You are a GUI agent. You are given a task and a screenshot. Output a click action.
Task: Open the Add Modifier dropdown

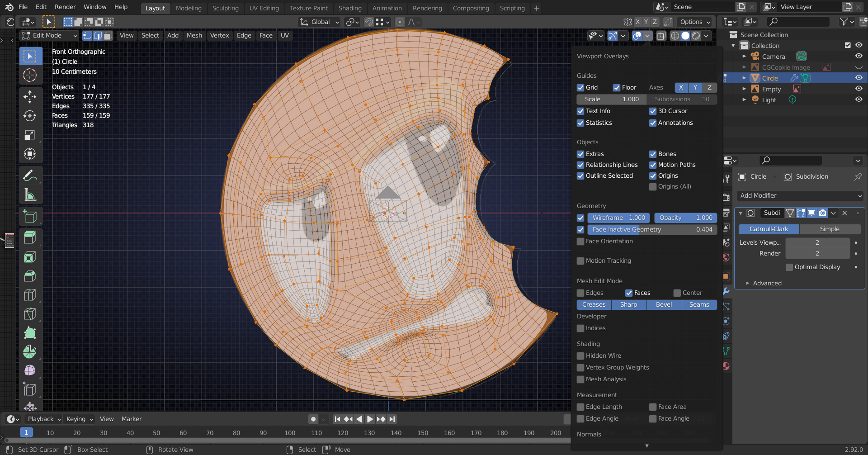[x=800, y=195]
